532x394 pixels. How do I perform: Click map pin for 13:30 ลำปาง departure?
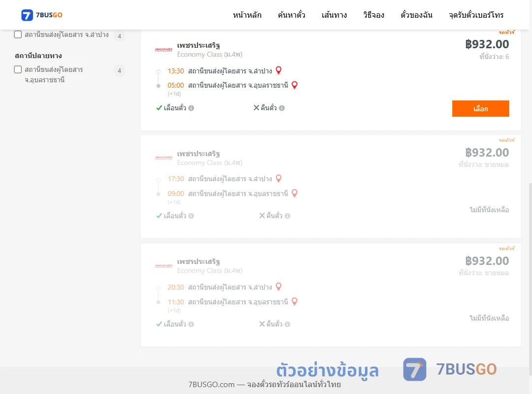[x=278, y=70]
